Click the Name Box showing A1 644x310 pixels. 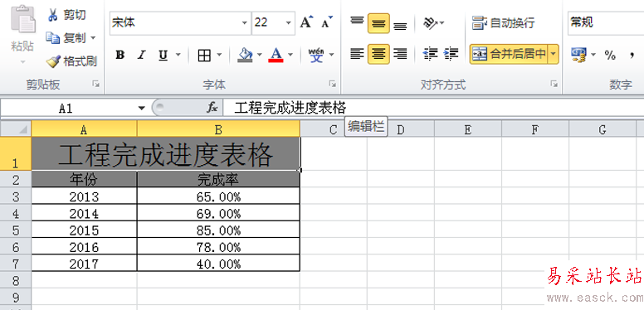[66, 109]
